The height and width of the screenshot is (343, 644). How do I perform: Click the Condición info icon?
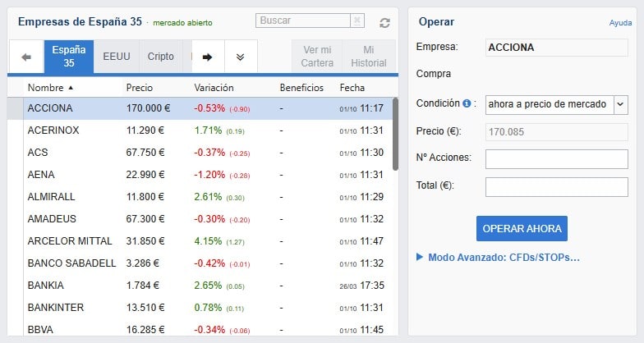point(467,104)
